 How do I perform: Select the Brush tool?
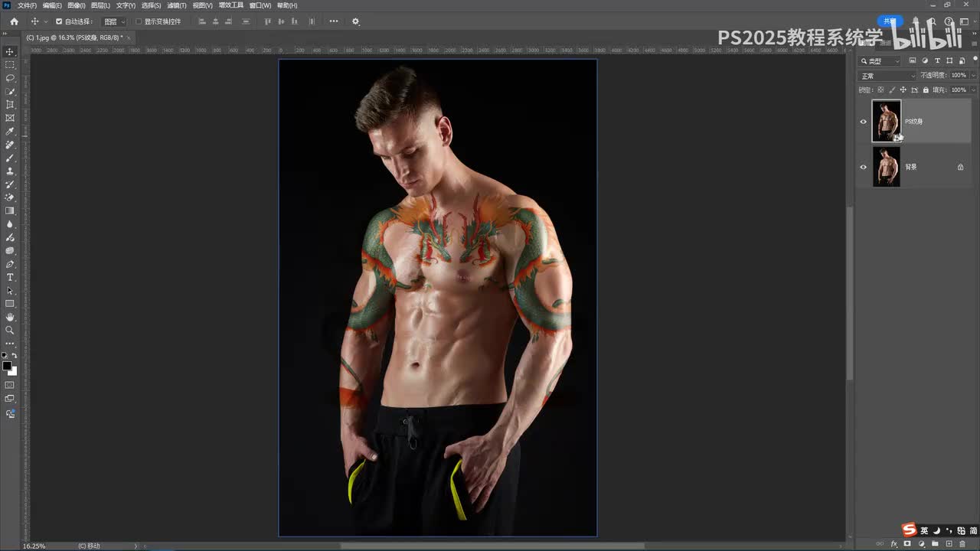[x=10, y=158]
